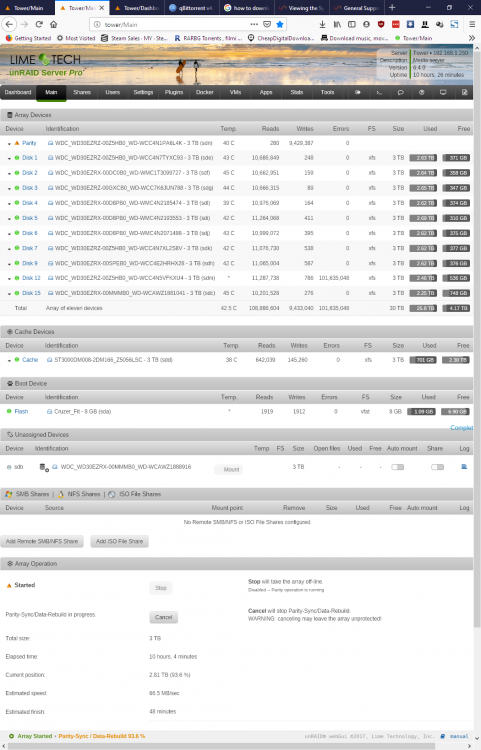Open sdb unassigned device log icon
The height and width of the screenshot is (750, 481).
click(464, 466)
